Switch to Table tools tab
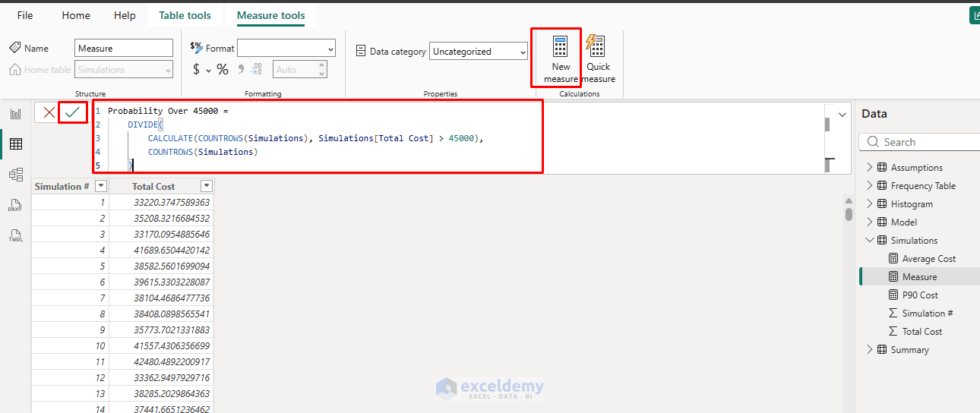Screen dimensions: 980x413 pyautogui.click(x=185, y=15)
